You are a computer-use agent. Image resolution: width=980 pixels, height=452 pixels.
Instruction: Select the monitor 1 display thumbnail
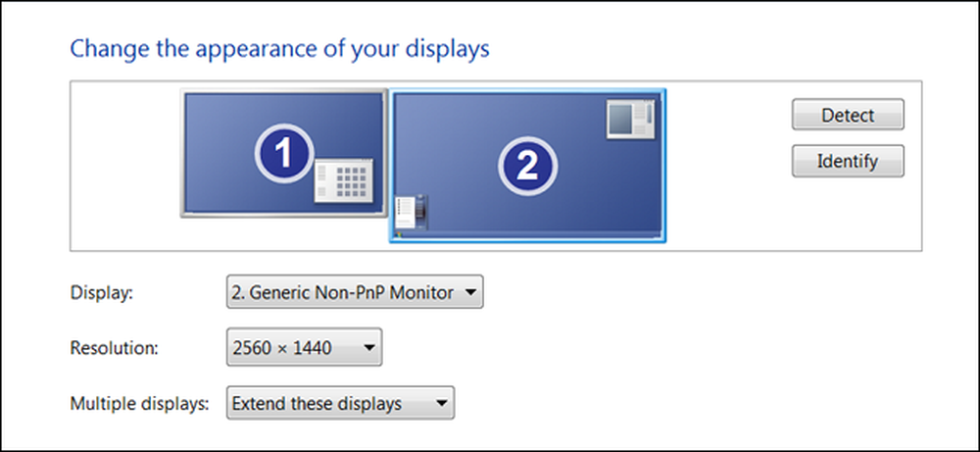[x=284, y=153]
